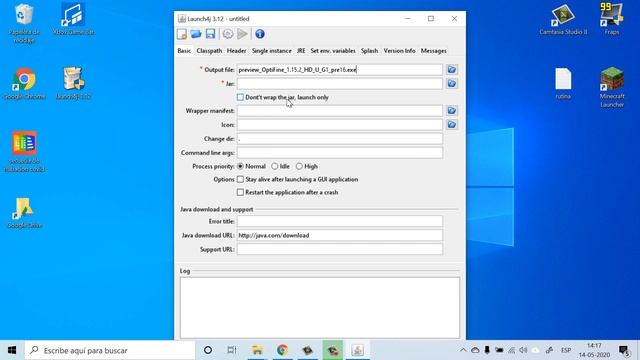
Task: Switch to the Splash tab
Action: [369, 51]
